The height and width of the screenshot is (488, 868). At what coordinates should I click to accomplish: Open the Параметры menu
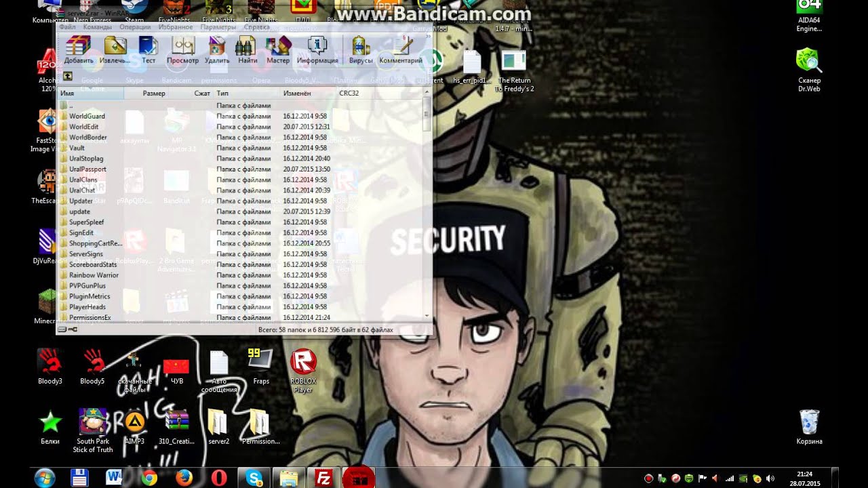point(218,28)
